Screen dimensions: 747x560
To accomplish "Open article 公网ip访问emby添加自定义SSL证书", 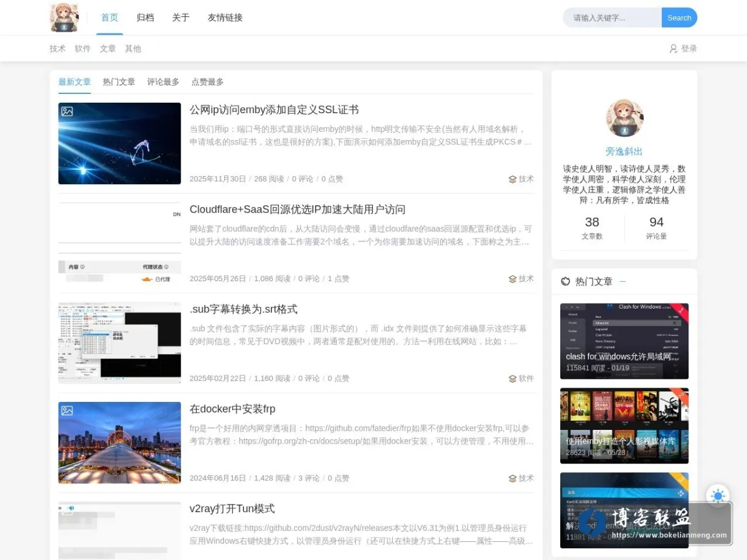I will [275, 110].
